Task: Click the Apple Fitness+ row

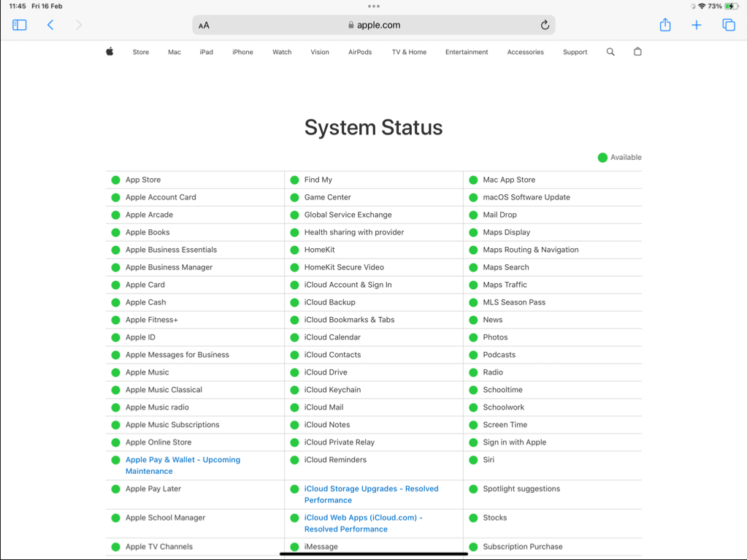Action: 195,320
